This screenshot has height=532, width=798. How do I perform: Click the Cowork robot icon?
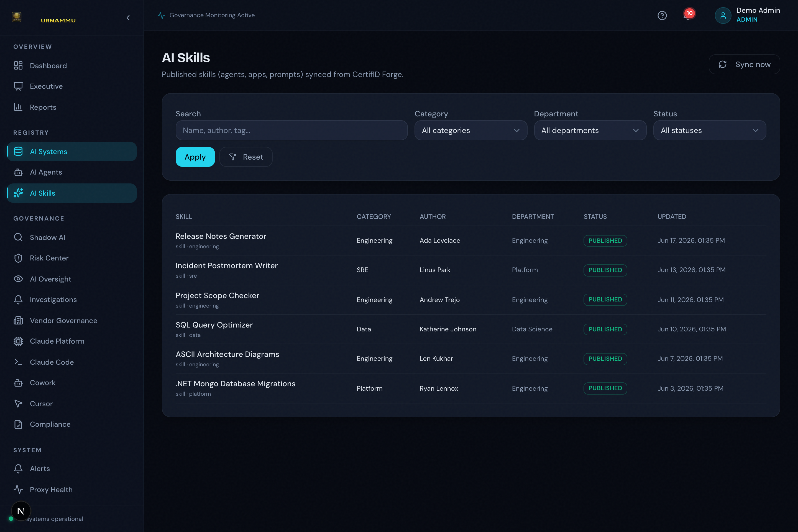[x=18, y=383]
